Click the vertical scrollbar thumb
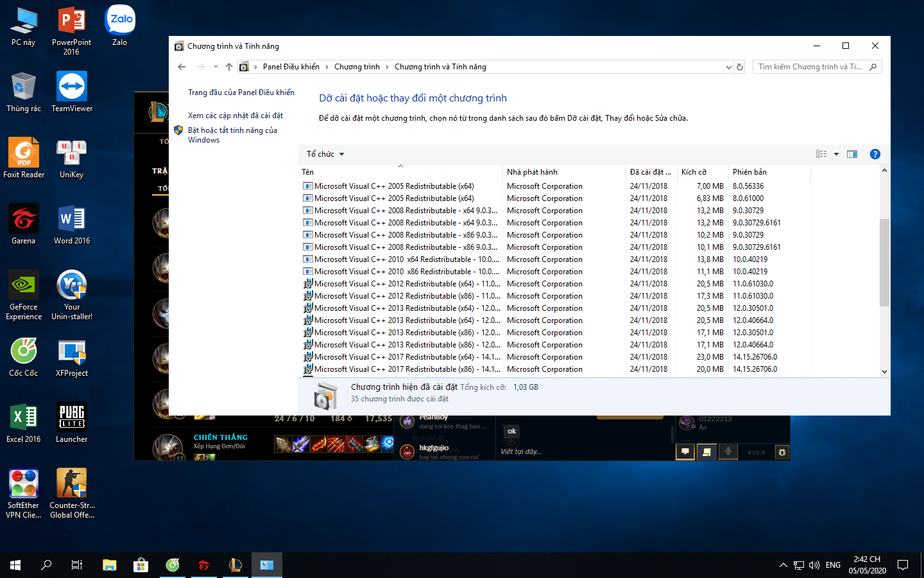The width and height of the screenshot is (924, 578). tap(884, 262)
